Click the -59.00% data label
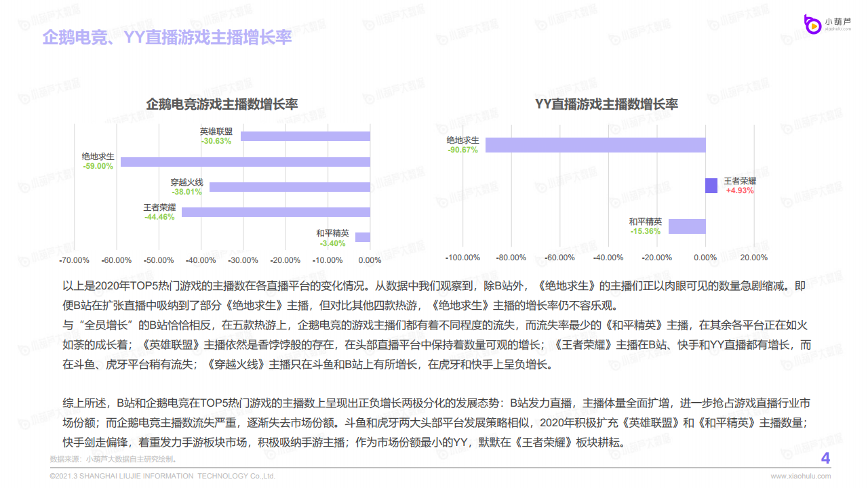868x488 pixels. [x=98, y=166]
